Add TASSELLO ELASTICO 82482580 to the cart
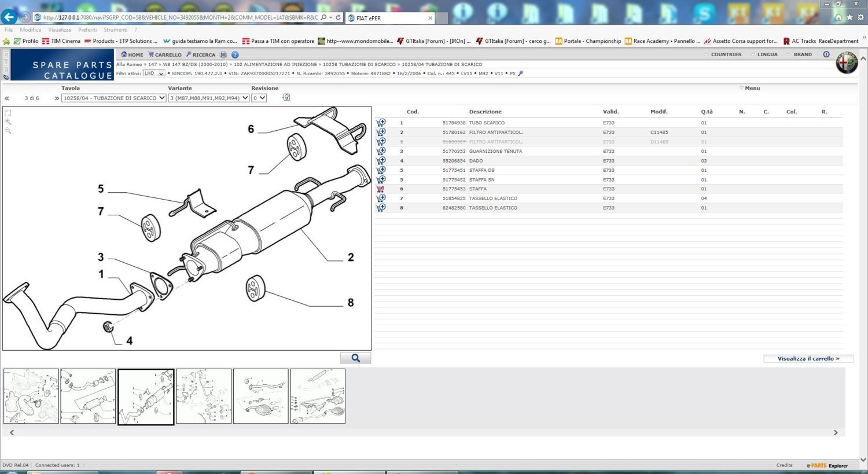The image size is (868, 474). pyautogui.click(x=381, y=208)
